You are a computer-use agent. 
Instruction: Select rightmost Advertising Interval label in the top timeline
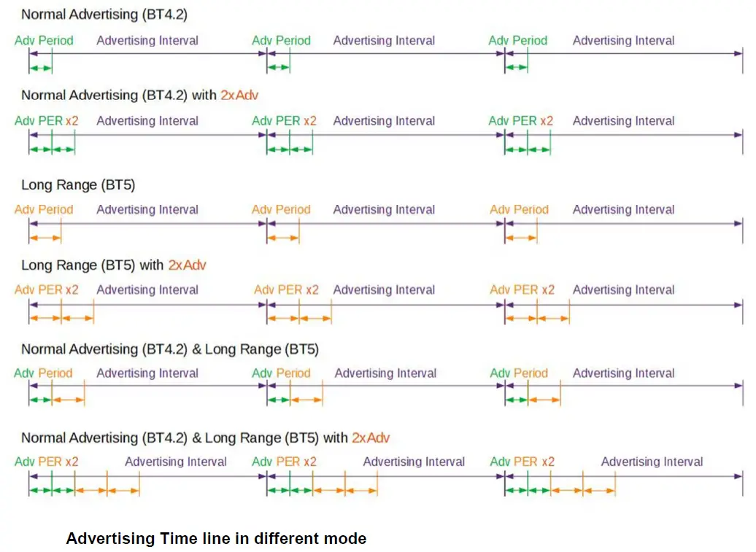[623, 41]
